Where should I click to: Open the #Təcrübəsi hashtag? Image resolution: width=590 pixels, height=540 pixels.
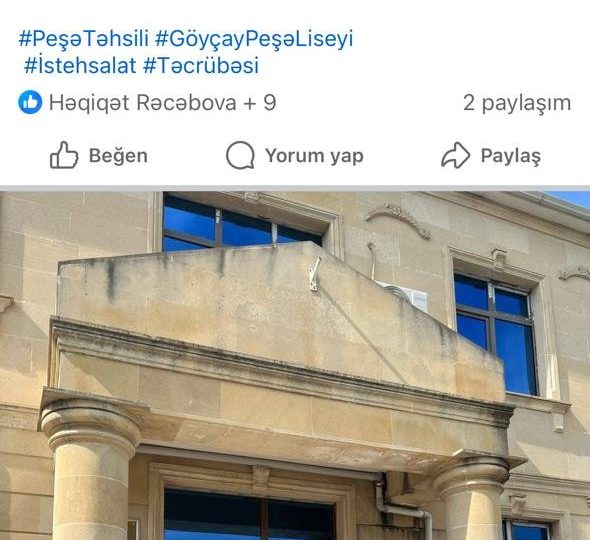[x=201, y=65]
